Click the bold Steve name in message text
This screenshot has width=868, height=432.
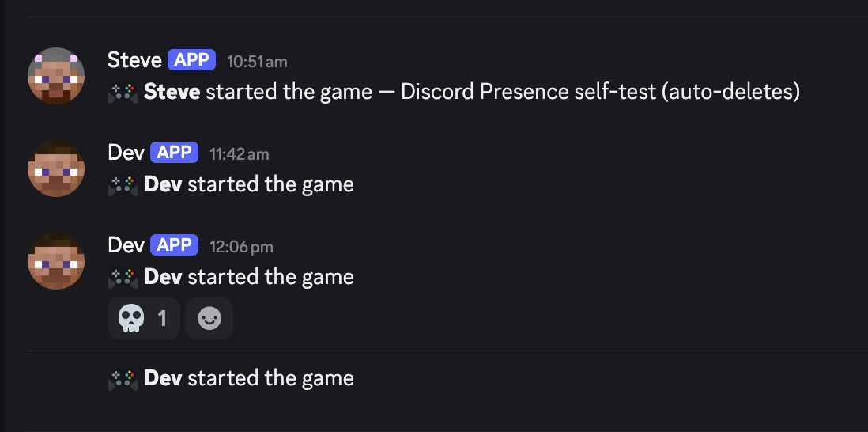(172, 92)
